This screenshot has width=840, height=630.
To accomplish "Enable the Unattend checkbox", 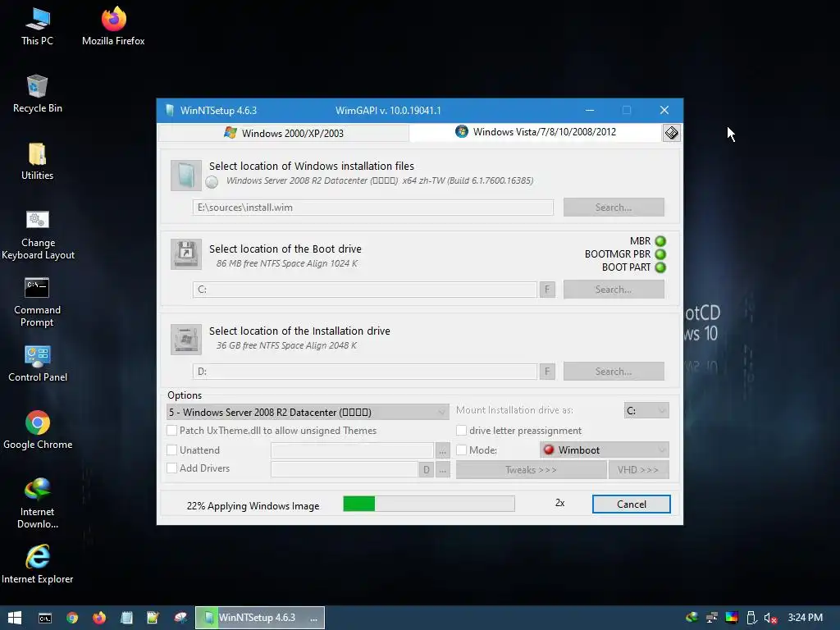I will pyautogui.click(x=172, y=450).
